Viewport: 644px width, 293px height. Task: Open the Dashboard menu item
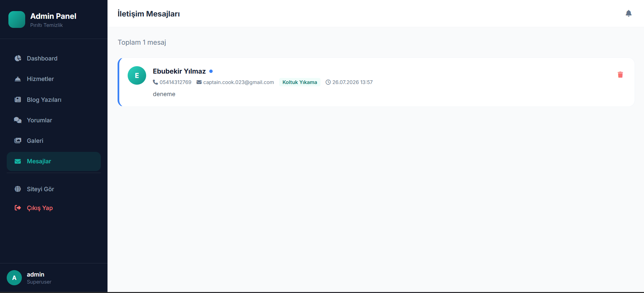point(54,58)
